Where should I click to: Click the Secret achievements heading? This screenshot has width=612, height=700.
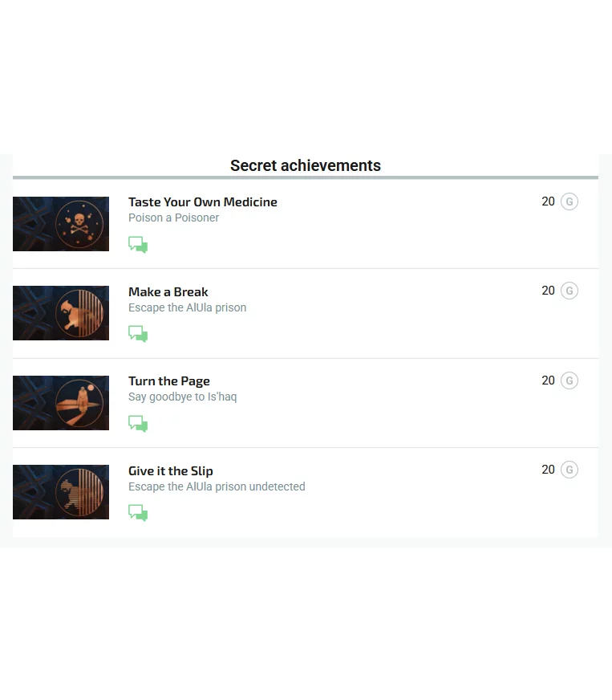pos(306,166)
